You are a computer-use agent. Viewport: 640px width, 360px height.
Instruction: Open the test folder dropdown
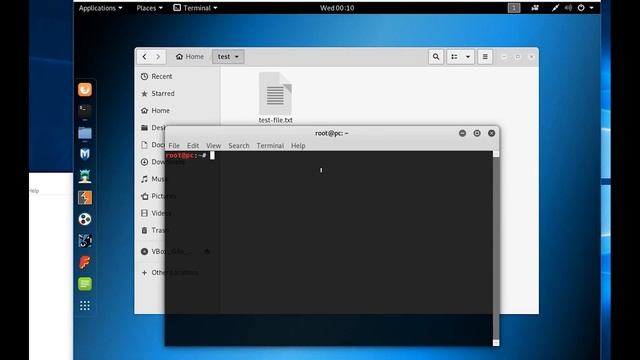[228, 57]
